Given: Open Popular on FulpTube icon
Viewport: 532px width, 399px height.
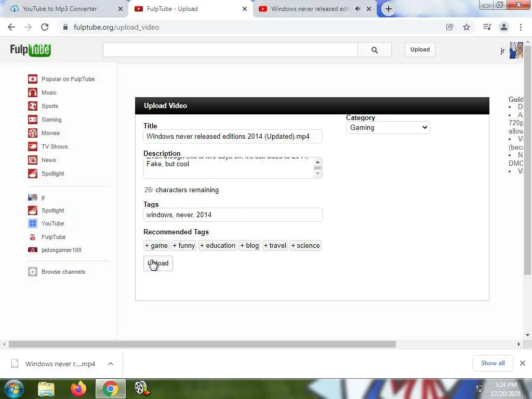Looking at the screenshot, I should coord(33,79).
